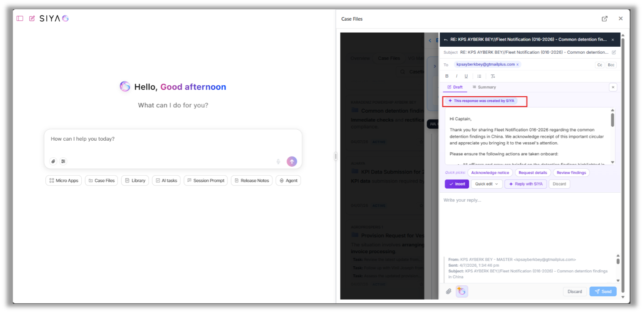Open the Case Files tab behind the reply

point(389,59)
